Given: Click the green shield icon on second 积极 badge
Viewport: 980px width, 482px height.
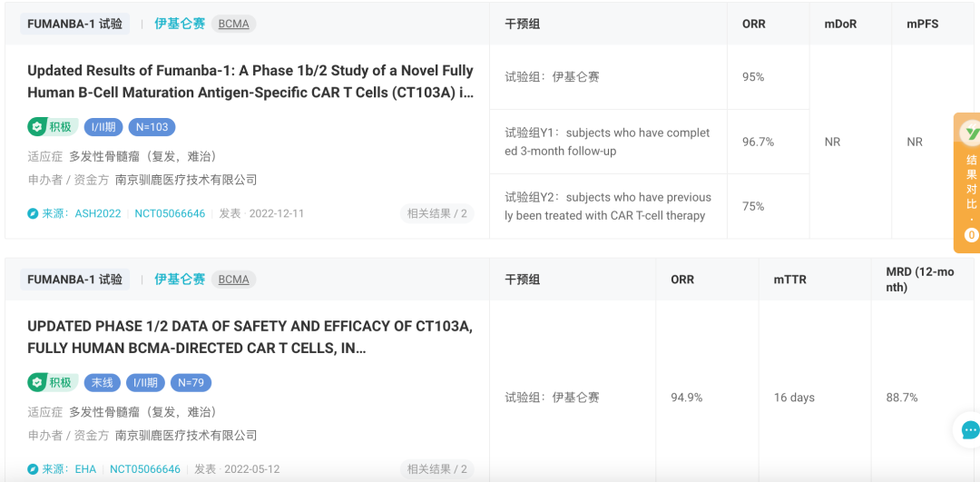Looking at the screenshot, I should [x=37, y=382].
